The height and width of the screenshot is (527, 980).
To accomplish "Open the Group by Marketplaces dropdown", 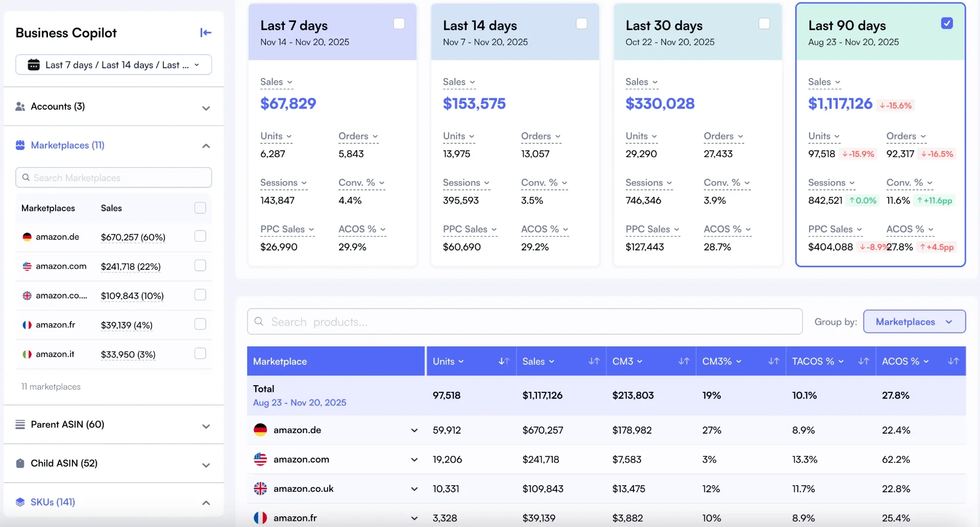I will pos(914,321).
